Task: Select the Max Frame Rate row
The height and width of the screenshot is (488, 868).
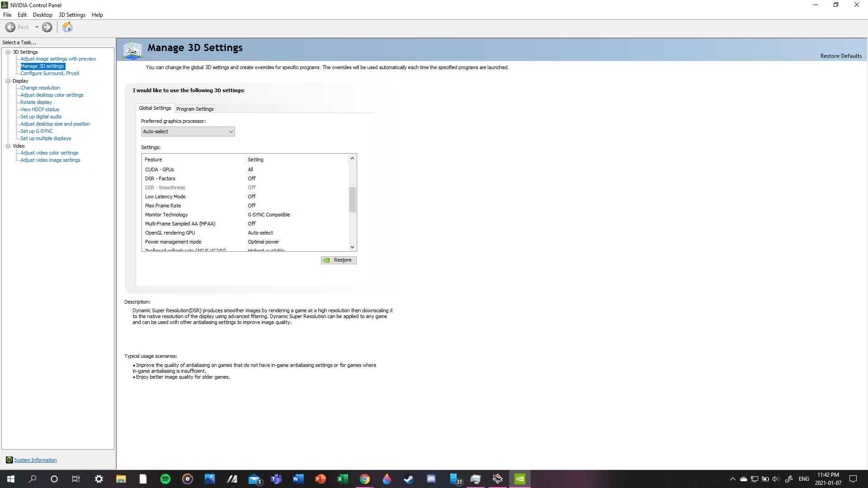Action: [245, 206]
